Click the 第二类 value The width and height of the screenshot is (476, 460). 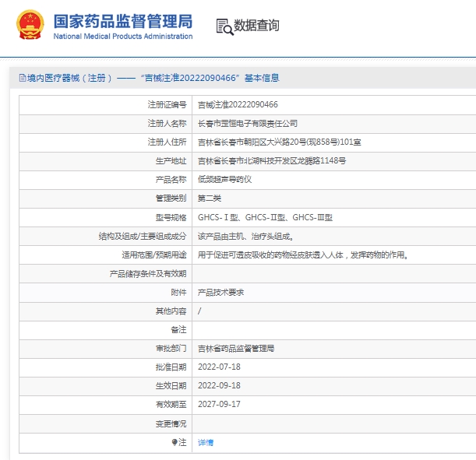210,198
